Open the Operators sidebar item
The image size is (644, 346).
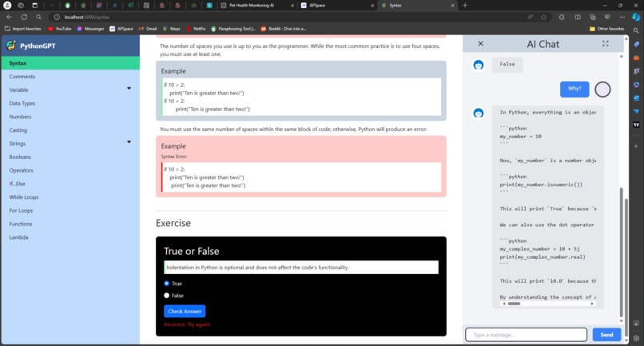coord(70,170)
